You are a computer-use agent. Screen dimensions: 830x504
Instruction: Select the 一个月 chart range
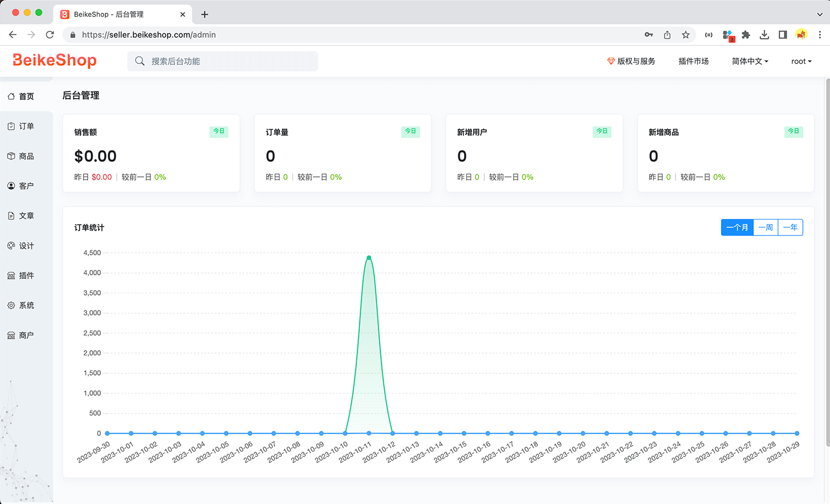[737, 228]
